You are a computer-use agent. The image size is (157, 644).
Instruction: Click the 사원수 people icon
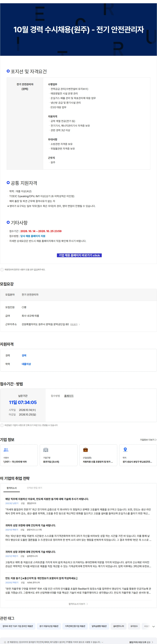pos(6,450)
